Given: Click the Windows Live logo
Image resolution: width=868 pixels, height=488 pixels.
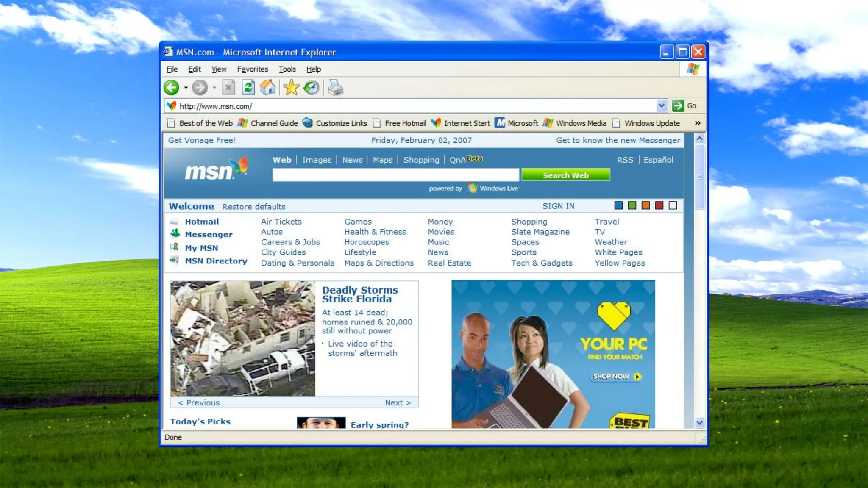Looking at the screenshot, I should point(493,188).
